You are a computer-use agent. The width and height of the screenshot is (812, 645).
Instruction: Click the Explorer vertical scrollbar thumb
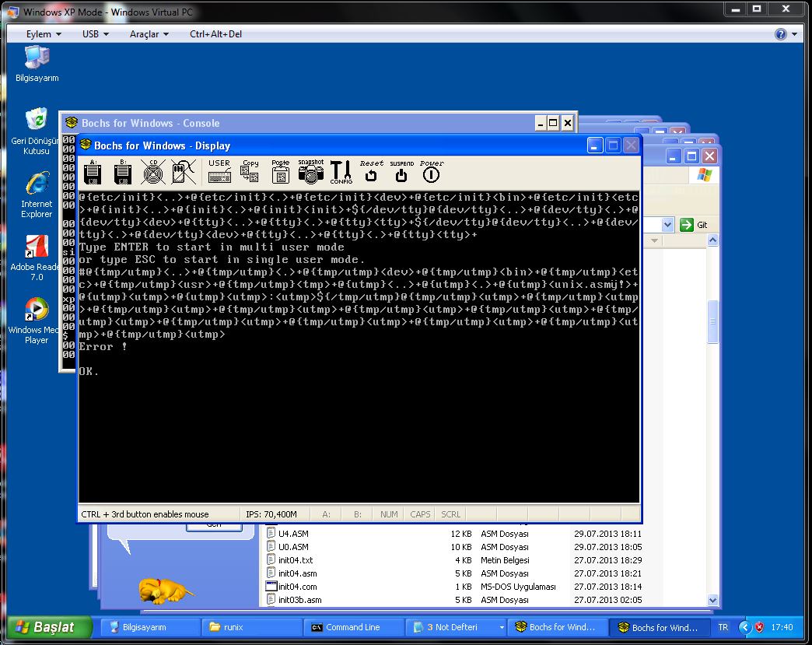(x=712, y=322)
